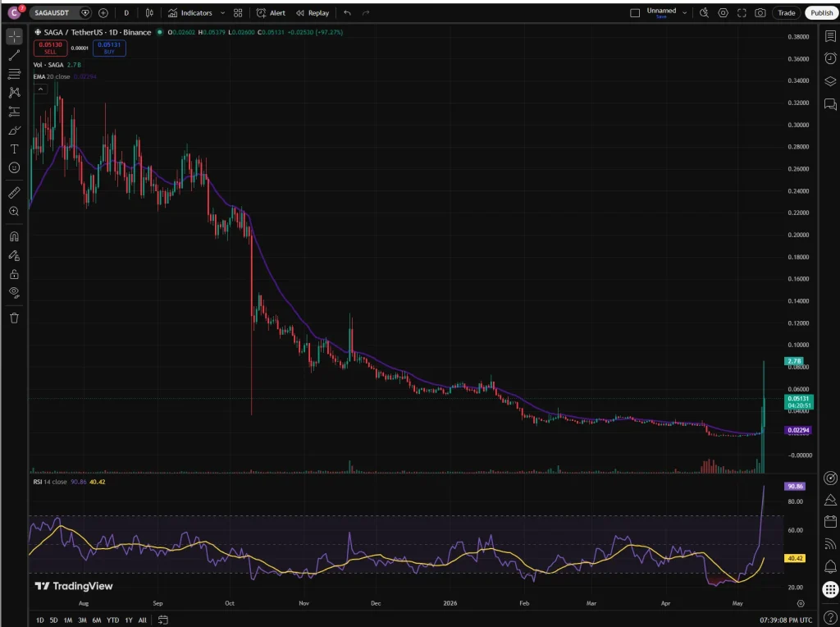Expand the favorite indicators dropdown arrow
This screenshot has width=840, height=627.
[223, 13]
